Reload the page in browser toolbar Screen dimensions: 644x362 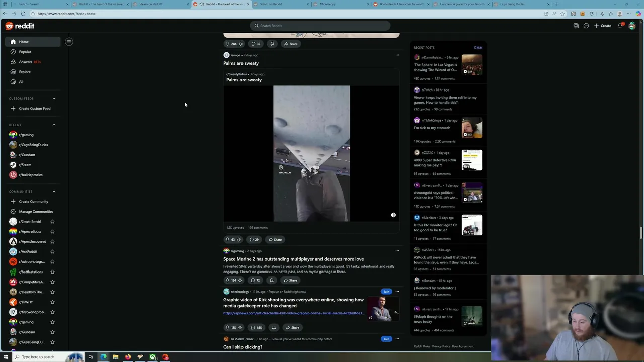coord(23,14)
